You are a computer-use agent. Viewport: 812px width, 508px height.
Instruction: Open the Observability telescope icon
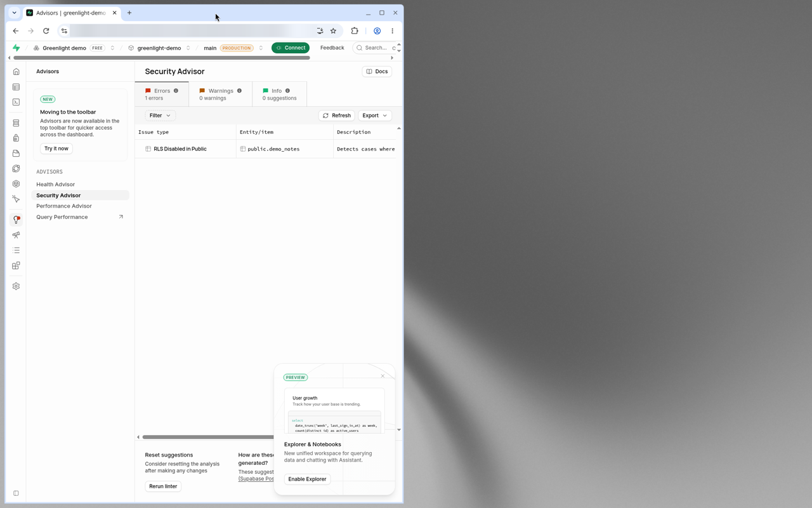tap(16, 235)
